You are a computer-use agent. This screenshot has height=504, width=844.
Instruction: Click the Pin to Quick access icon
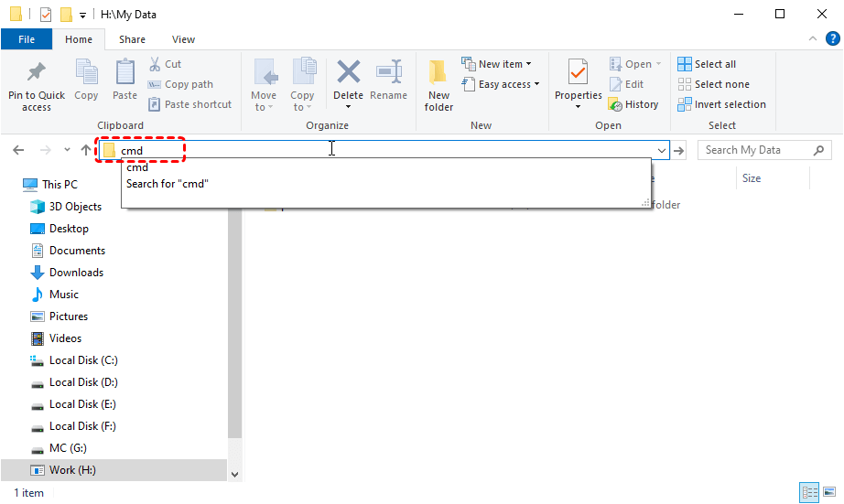(x=37, y=73)
